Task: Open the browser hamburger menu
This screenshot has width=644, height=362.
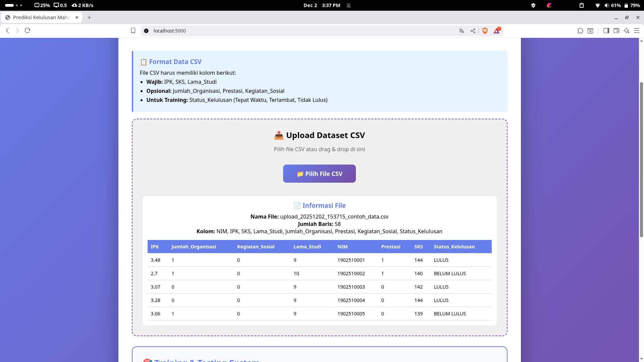Action: pos(637,31)
